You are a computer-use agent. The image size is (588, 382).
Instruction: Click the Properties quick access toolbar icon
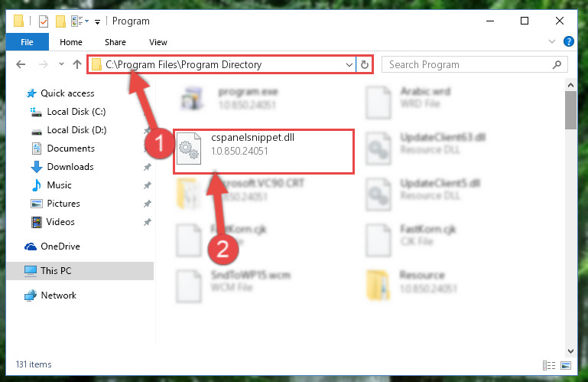(44, 21)
